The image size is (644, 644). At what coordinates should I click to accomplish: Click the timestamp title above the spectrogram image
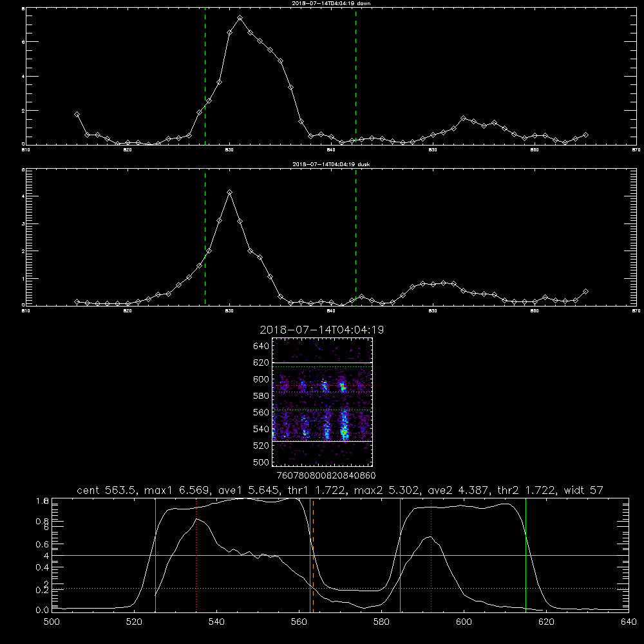point(321,330)
